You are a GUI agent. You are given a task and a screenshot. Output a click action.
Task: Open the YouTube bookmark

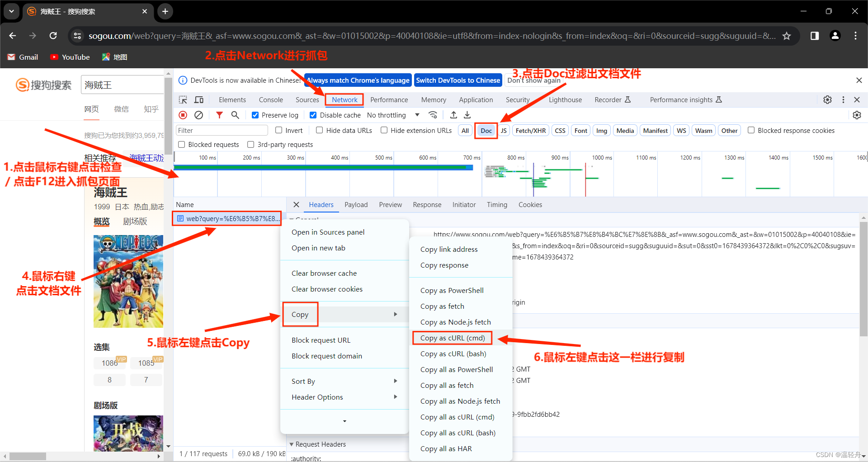[x=70, y=57]
